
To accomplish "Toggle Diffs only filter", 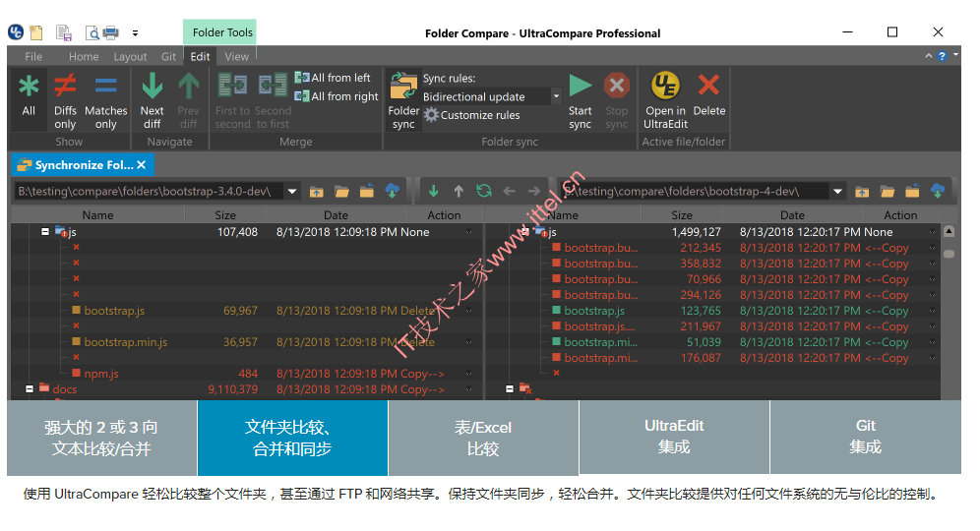I will click(x=65, y=100).
